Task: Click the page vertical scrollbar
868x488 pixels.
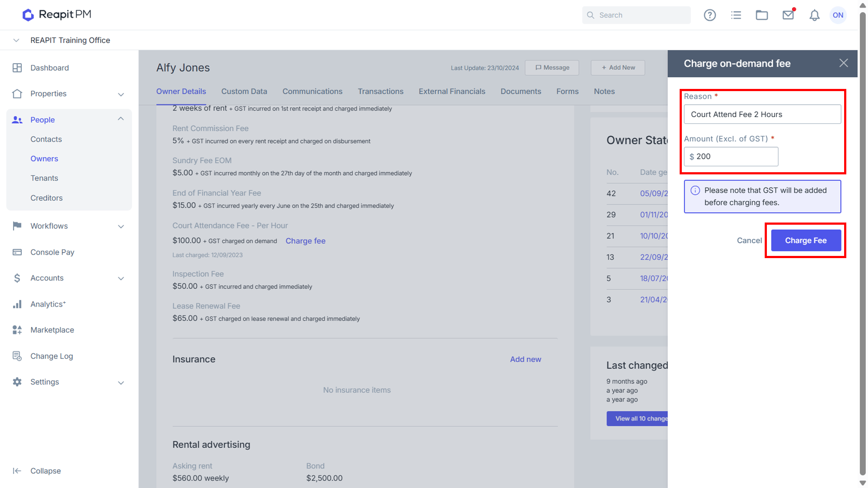Action: 862,243
